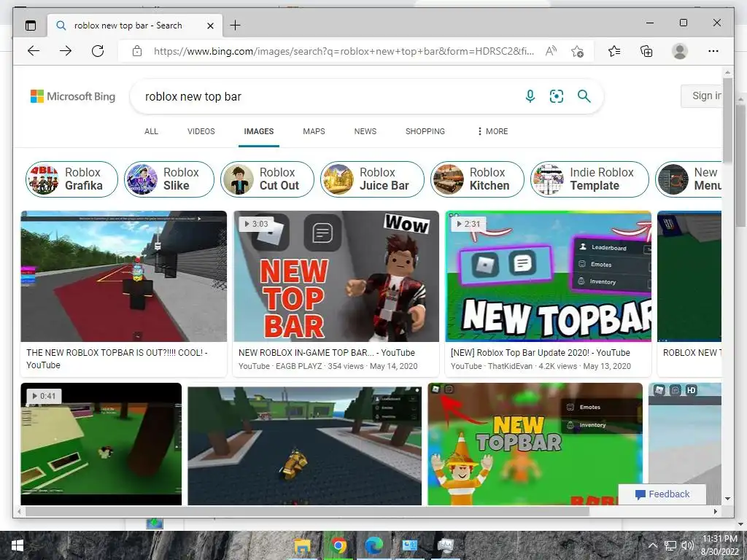Click the volume speaker tray icon

pos(687,545)
